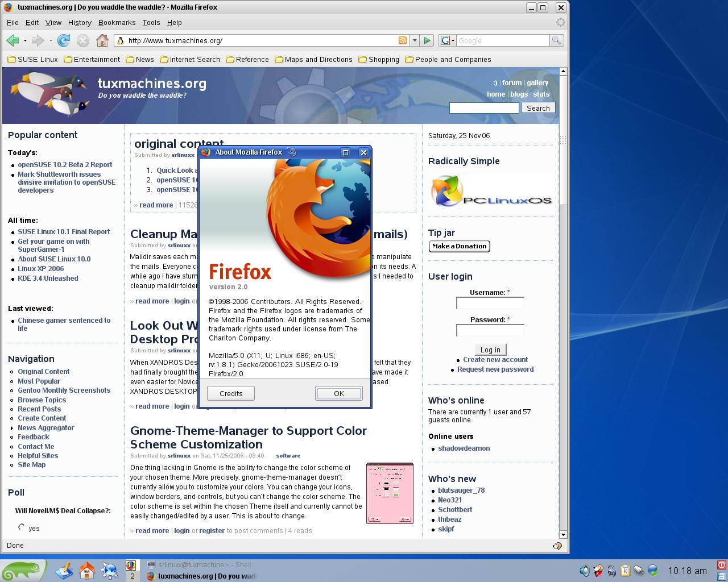The image size is (728, 582).
Task: Open the View menu
Action: [x=53, y=23]
